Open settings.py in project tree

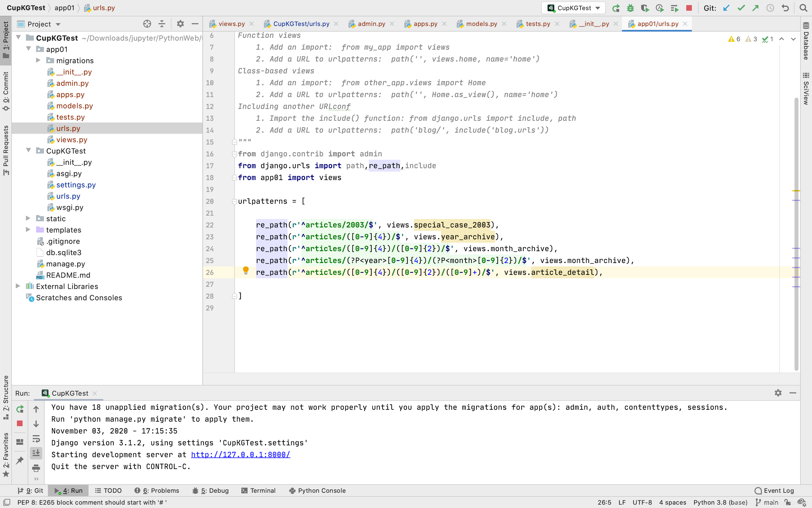(x=76, y=185)
